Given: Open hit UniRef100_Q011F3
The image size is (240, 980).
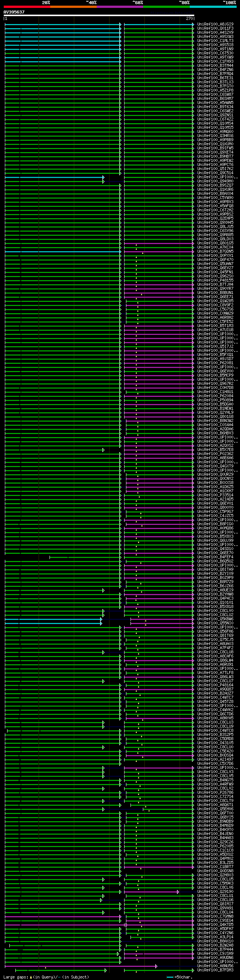Looking at the screenshot, I should click(215, 28).
